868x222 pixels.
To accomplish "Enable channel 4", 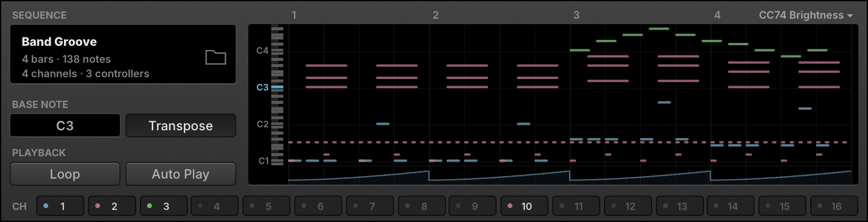I will 215,206.
